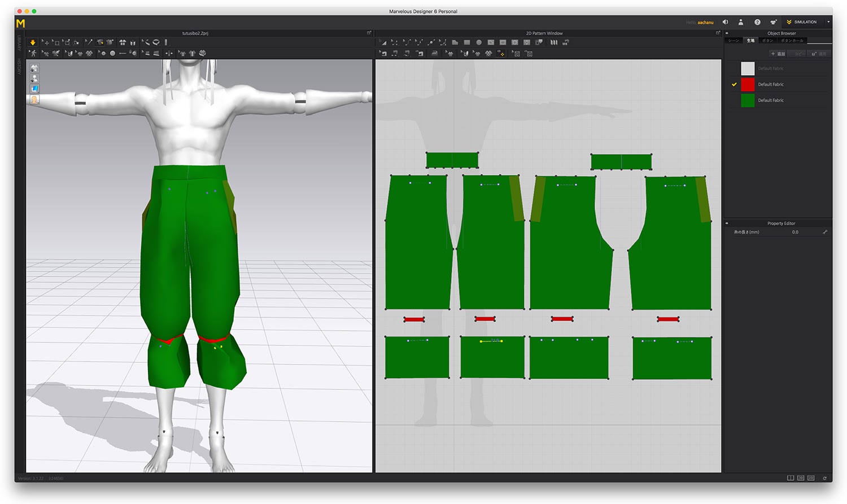
Task: Click the yellow Simulate arrow in 3D toolbar
Action: pos(33,42)
